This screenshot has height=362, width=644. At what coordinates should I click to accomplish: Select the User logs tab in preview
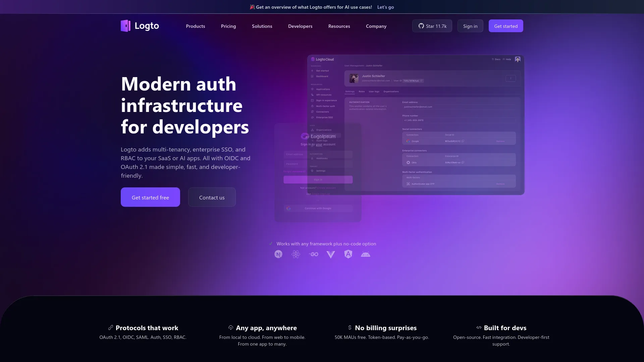374,92
